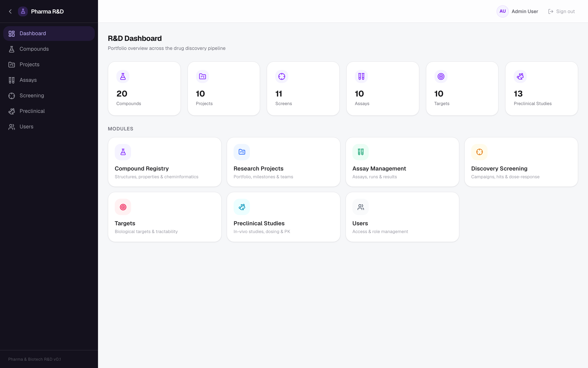Click the Pharma R&D title text
588x368 pixels.
[x=47, y=11]
